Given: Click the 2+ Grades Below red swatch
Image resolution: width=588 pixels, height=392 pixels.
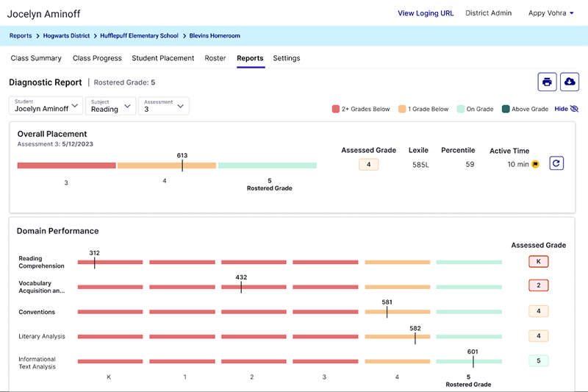Looking at the screenshot, I should 336,110.
